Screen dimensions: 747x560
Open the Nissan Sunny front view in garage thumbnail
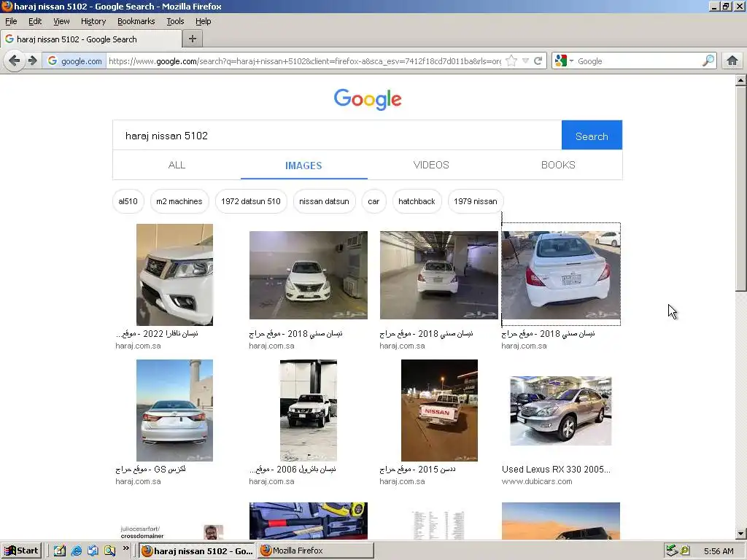click(309, 275)
